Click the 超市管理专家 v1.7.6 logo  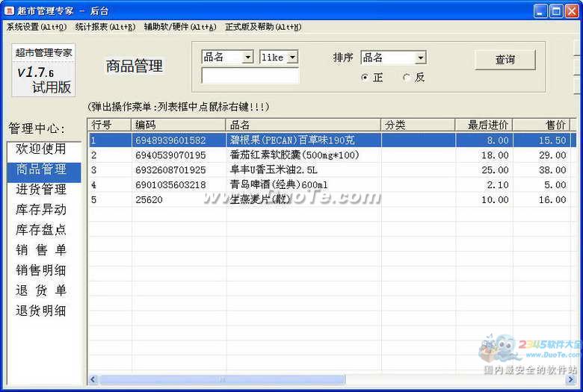tap(44, 71)
